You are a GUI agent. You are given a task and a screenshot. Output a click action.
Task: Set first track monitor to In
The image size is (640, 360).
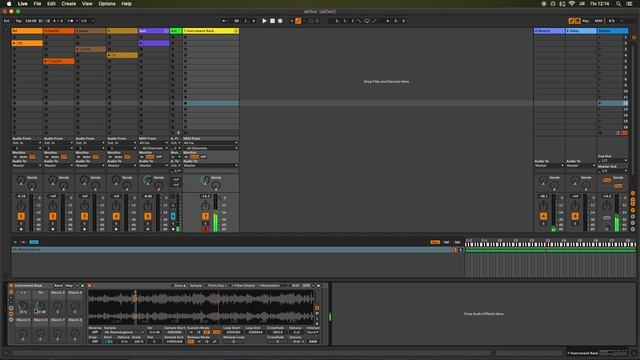[16, 157]
